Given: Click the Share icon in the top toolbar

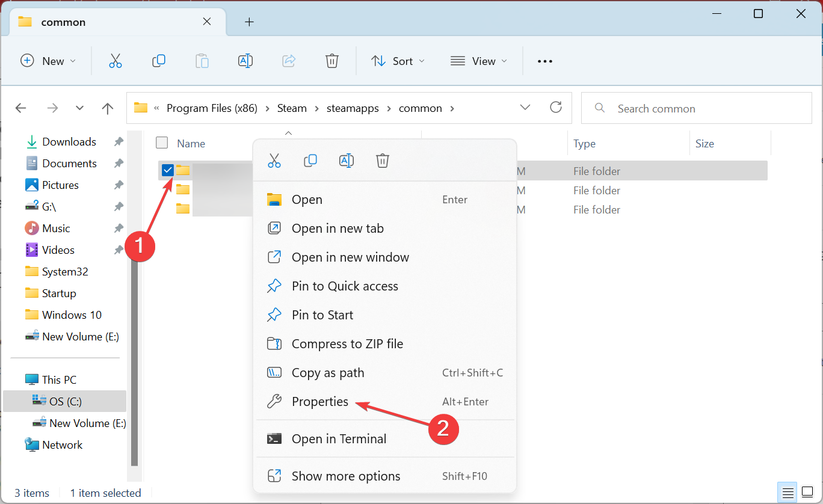Looking at the screenshot, I should [289, 61].
